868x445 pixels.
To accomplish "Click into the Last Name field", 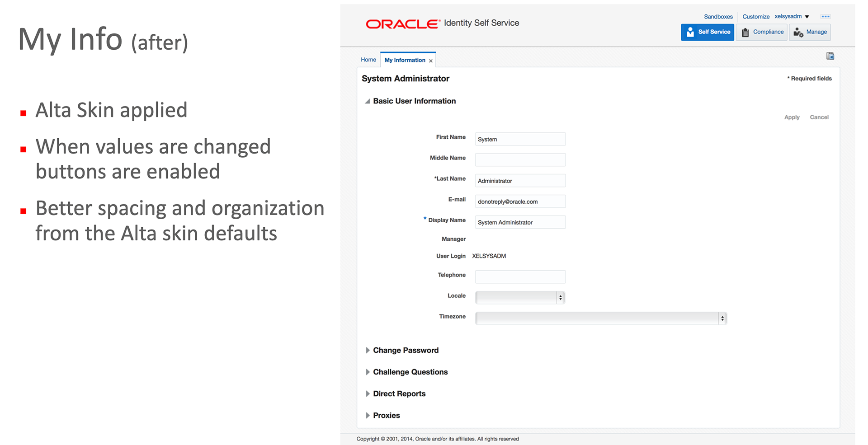I will (520, 181).
